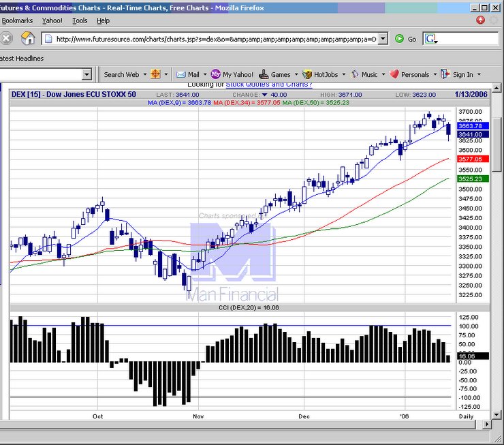The height and width of the screenshot is (445, 504).
Task: Click the MA (DEX,50) legend text
Action: [315, 103]
